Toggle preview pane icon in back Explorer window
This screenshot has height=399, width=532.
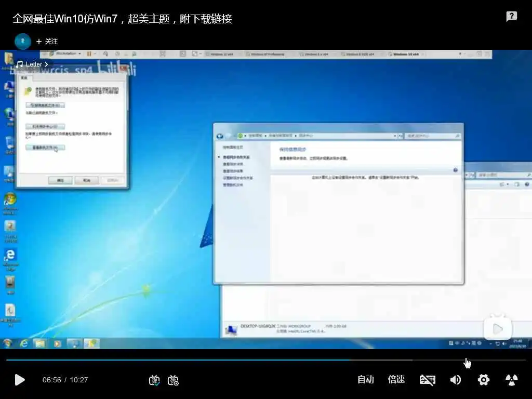tap(517, 184)
